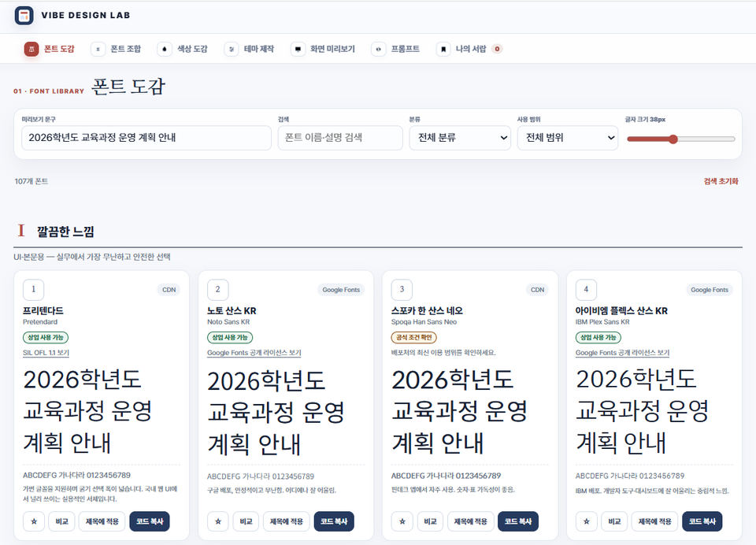This screenshot has height=545, width=756.
Task: Favorite 노토 산스 KR with star button
Action: point(218,521)
